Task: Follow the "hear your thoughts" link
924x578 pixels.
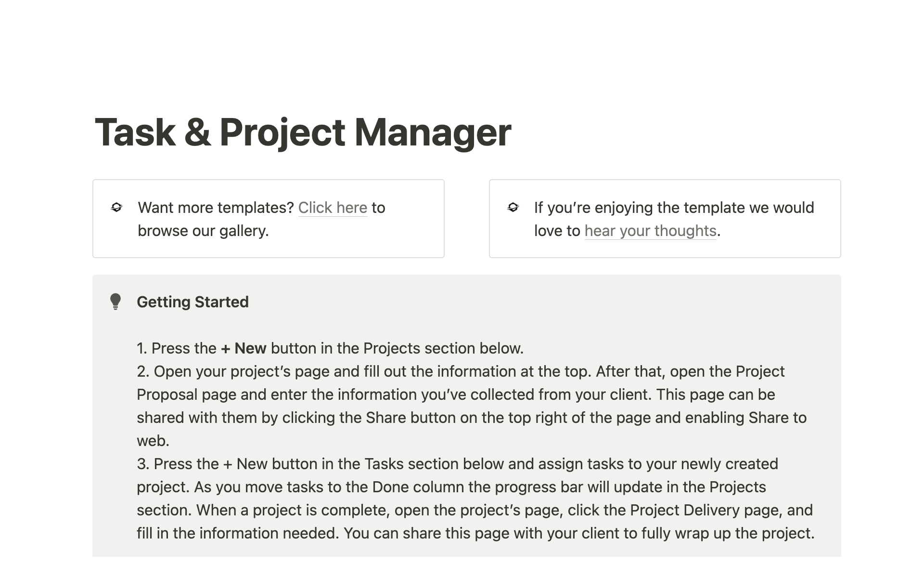Action: tap(650, 231)
